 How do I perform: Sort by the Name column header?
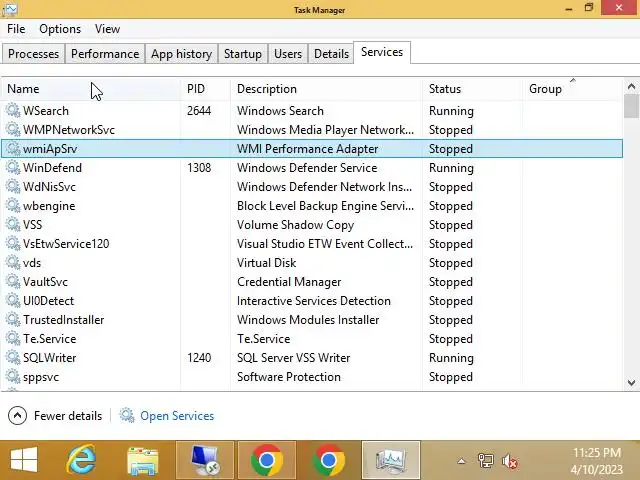coord(91,89)
